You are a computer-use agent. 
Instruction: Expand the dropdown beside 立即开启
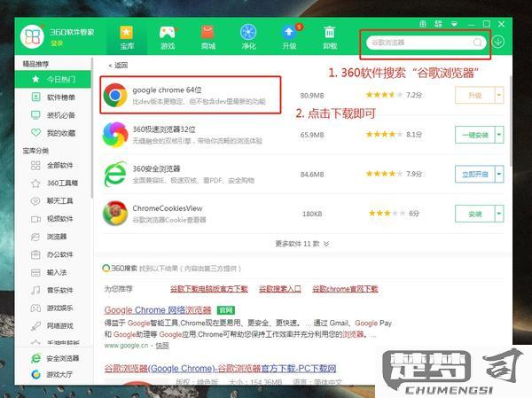[x=499, y=175]
